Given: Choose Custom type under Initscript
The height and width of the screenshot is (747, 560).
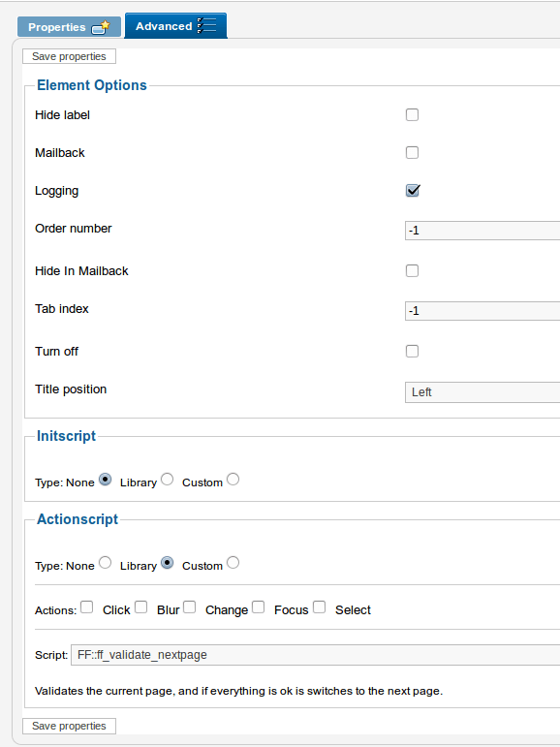Looking at the screenshot, I should click(233, 480).
